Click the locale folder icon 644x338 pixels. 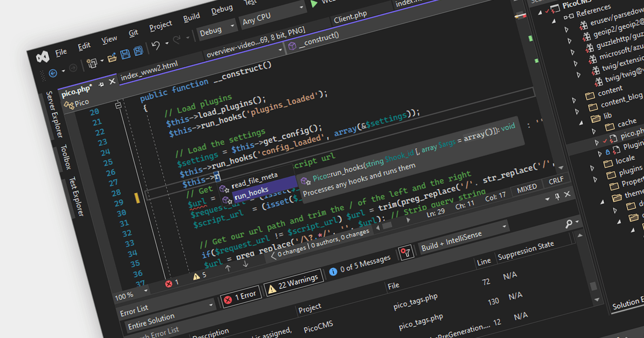coord(608,163)
